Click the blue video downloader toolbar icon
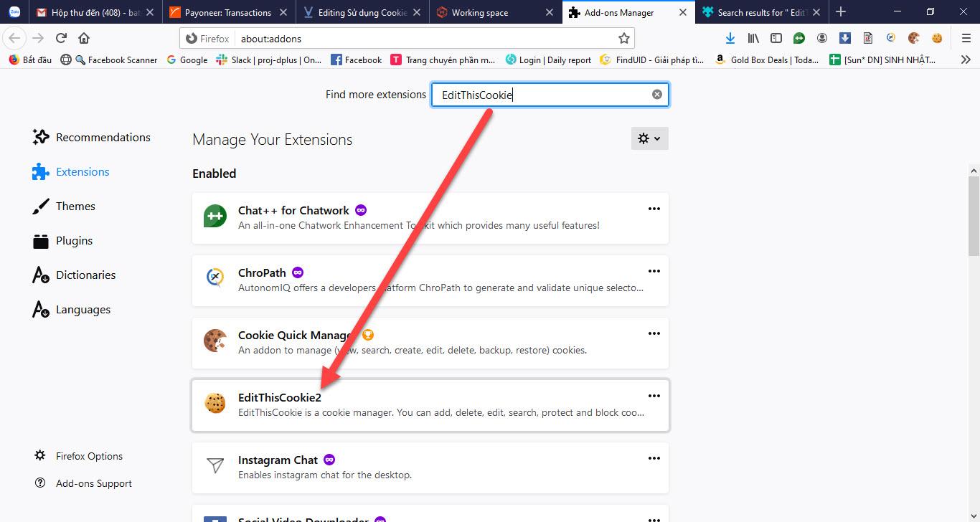This screenshot has width=980, height=522. 845,38
